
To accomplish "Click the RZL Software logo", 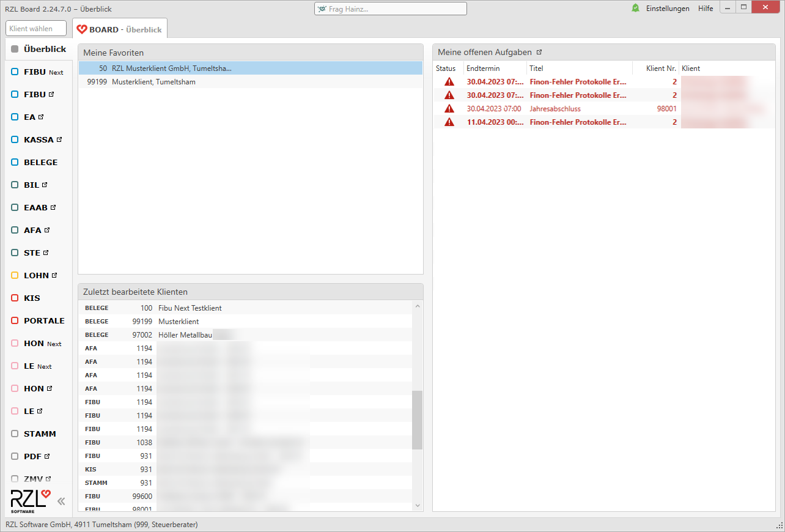I will click(29, 500).
